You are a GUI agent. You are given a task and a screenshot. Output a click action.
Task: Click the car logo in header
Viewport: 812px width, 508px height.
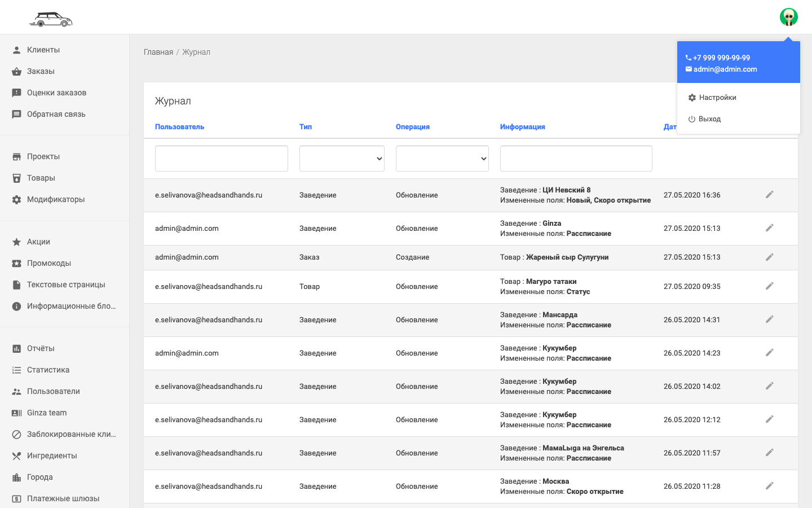[x=51, y=20]
